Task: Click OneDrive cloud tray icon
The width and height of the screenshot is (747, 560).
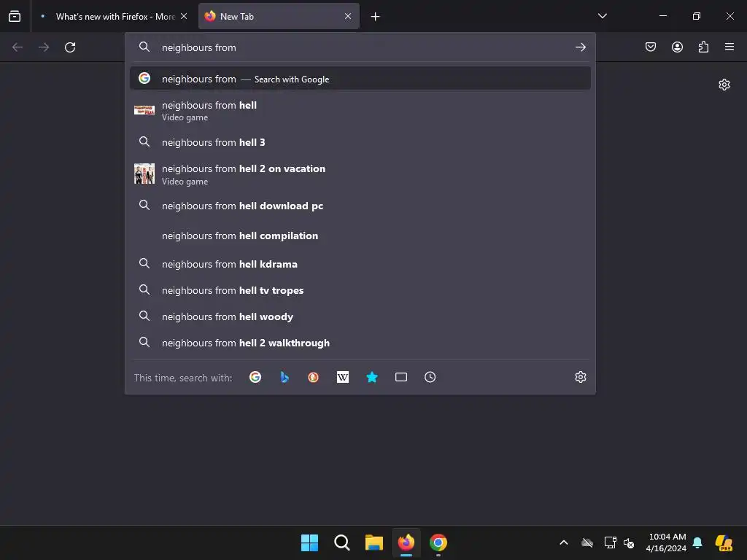Action: pos(587,542)
